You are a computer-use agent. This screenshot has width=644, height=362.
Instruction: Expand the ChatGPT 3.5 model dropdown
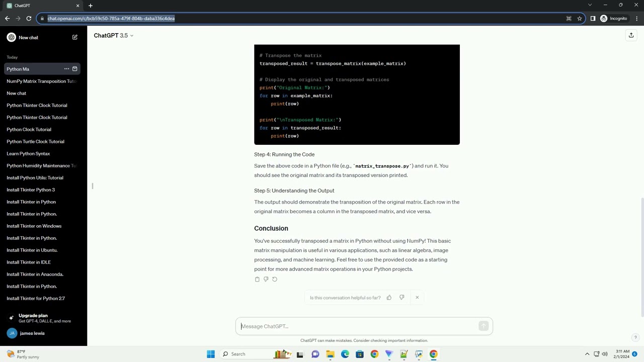point(114,35)
